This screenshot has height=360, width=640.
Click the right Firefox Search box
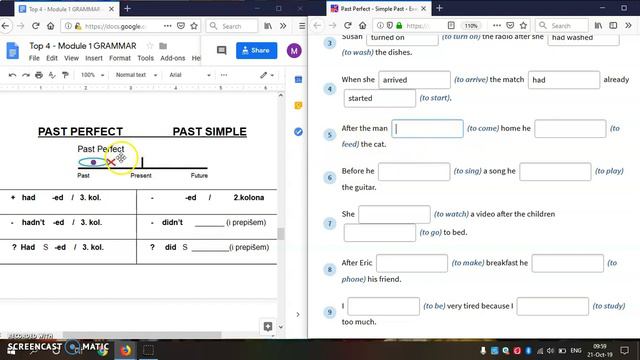tap(561, 26)
